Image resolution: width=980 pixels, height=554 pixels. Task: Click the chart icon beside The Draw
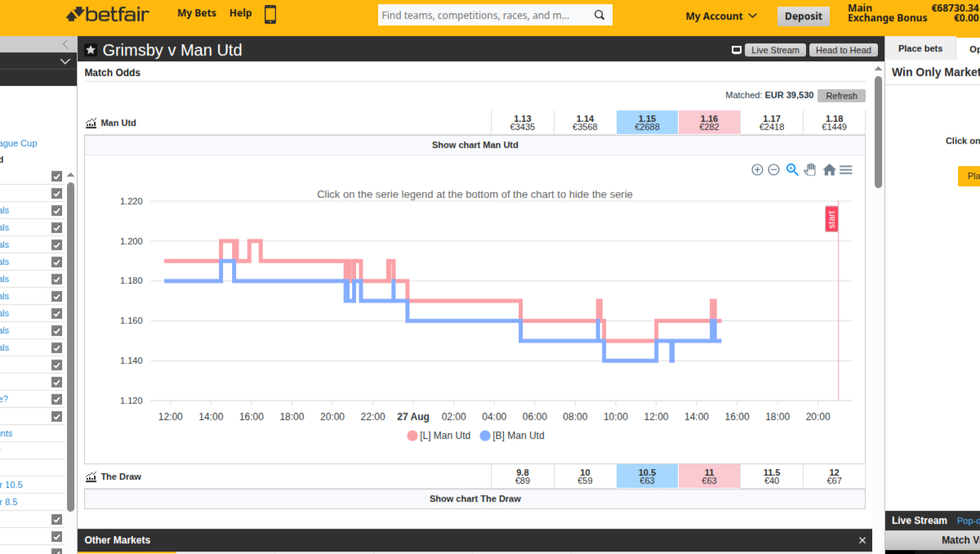(91, 476)
